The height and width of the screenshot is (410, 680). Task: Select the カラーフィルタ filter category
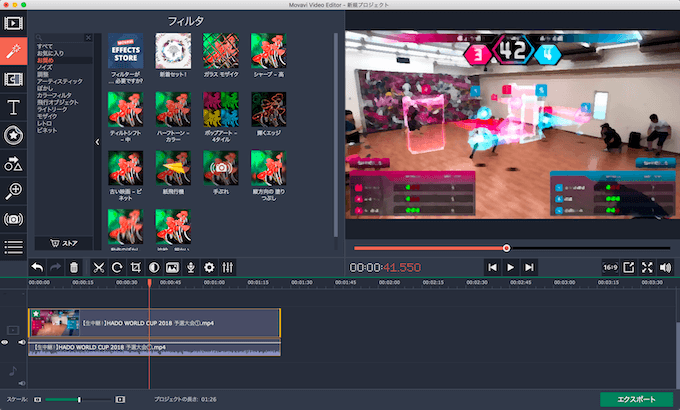point(54,95)
